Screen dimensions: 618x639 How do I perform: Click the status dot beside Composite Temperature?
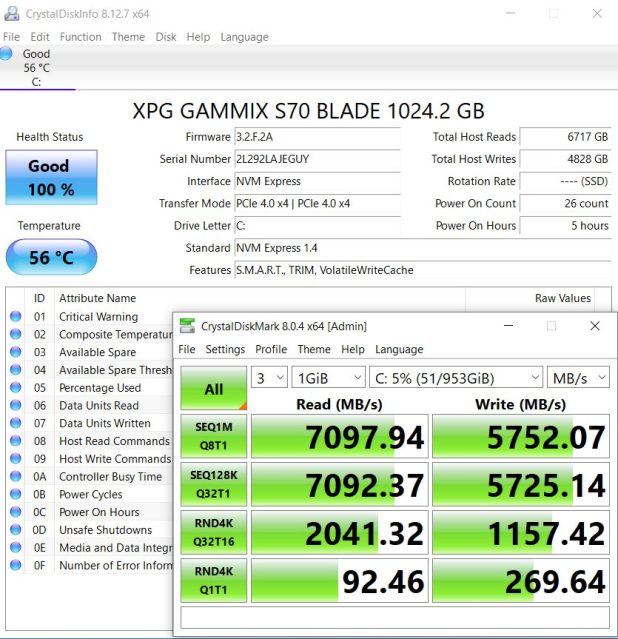[x=15, y=334]
